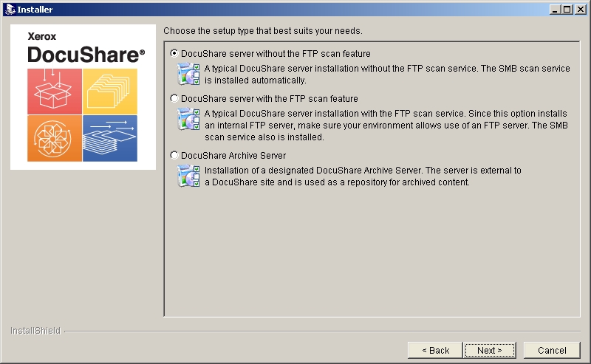Click 'Choose the setup type that best suits your needs.'
Viewport: 591px width, 364px height.
coord(263,31)
